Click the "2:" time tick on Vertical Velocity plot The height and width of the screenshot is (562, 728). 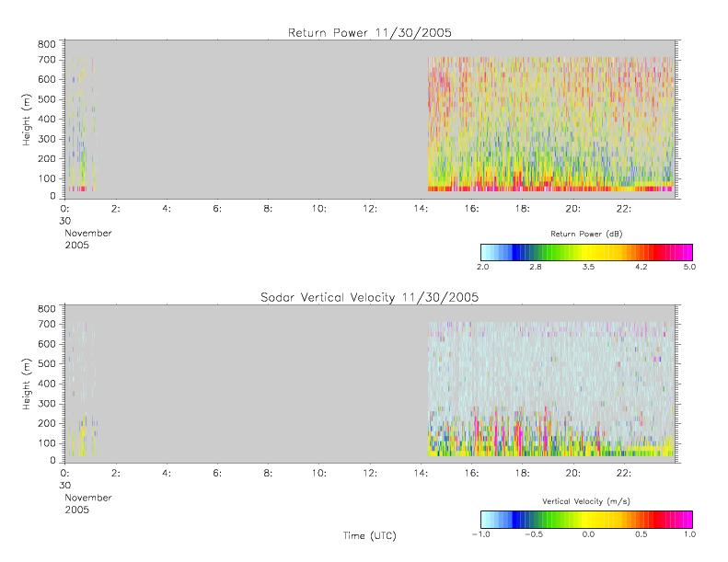[115, 473]
